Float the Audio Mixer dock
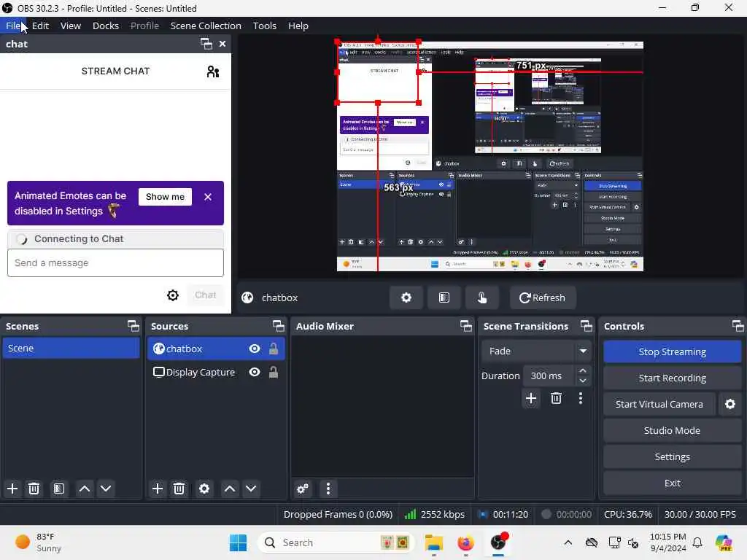747x560 pixels. (x=466, y=326)
